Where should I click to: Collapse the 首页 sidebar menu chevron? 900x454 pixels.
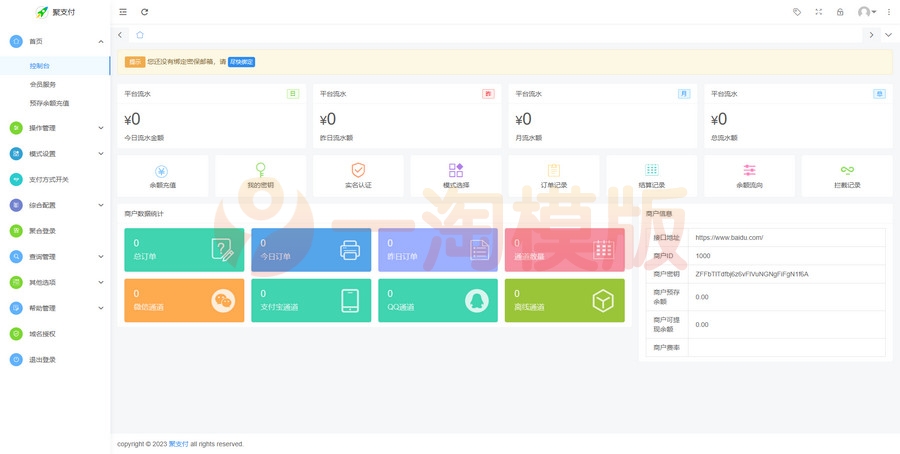(100, 41)
